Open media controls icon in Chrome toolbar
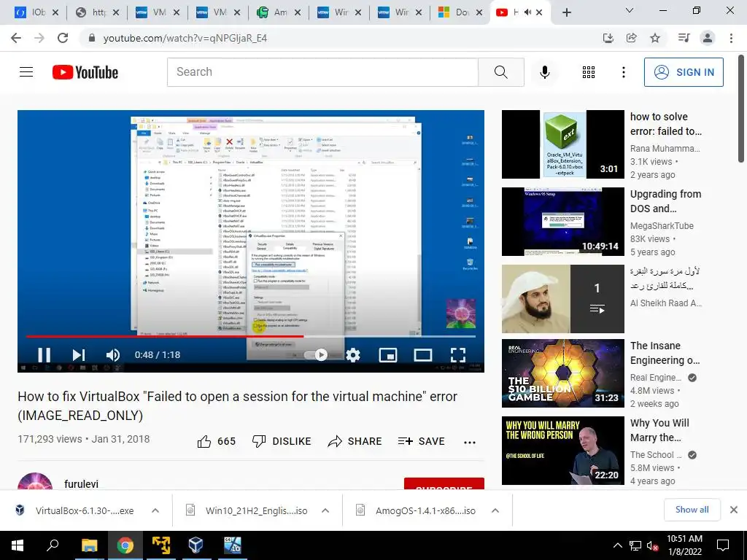This screenshot has width=747, height=560. pos(684,38)
